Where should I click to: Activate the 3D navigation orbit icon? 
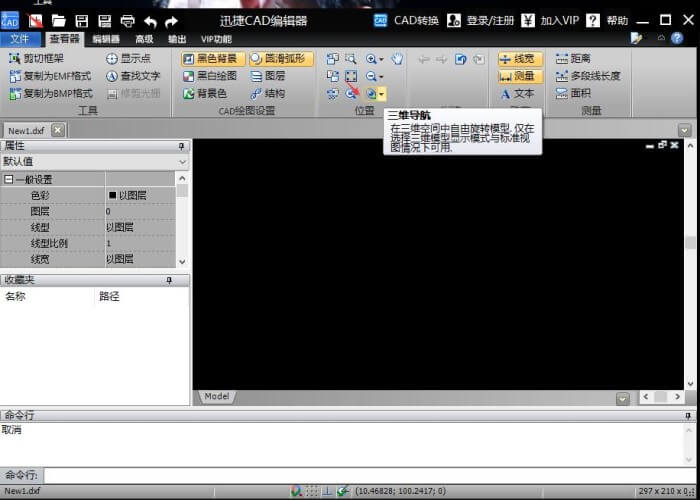point(371,94)
